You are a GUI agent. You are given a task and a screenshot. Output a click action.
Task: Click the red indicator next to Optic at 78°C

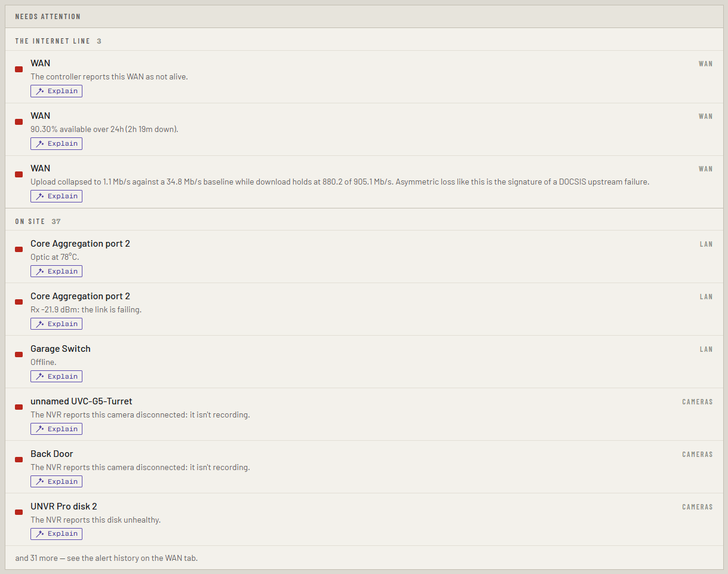point(19,250)
